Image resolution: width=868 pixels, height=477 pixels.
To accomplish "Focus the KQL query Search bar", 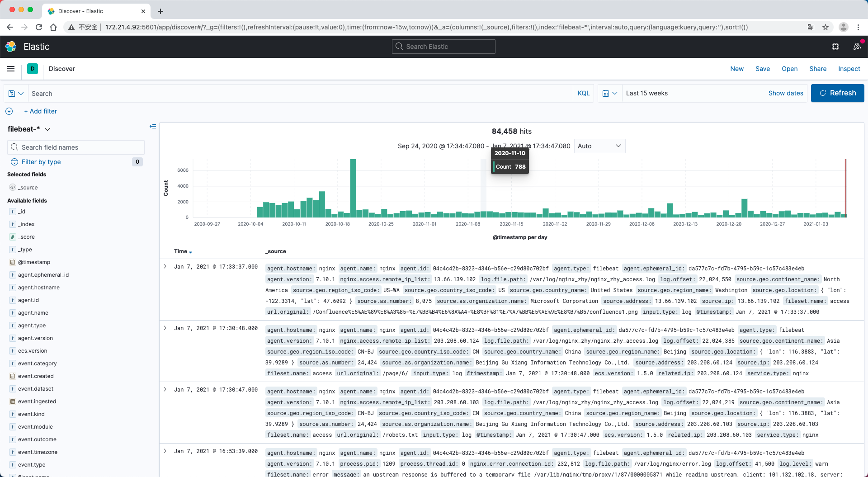I will coord(301,93).
